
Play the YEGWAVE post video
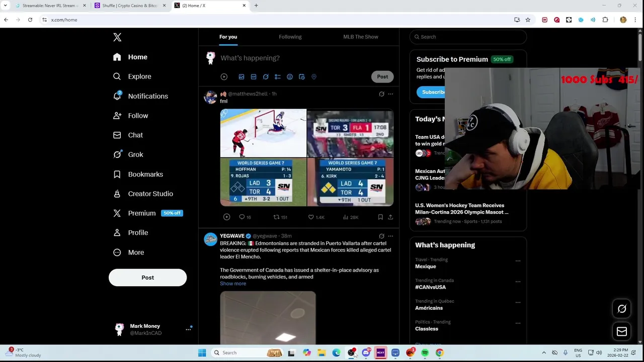coord(268,318)
